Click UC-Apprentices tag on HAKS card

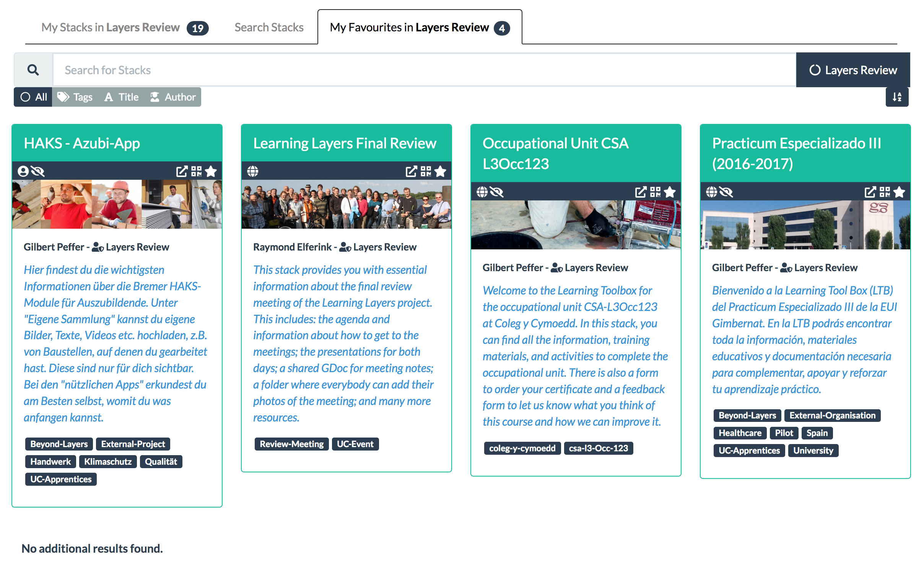tap(61, 479)
